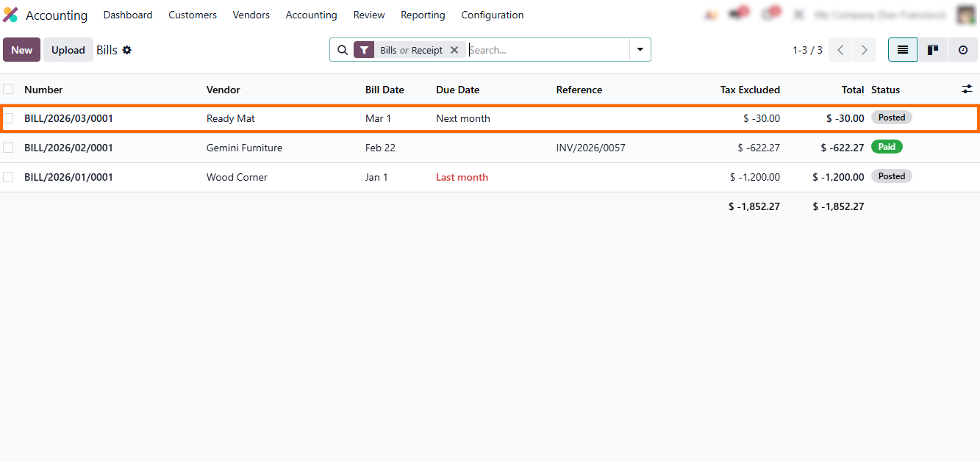
Task: Open optional columns settings icon
Action: click(967, 89)
